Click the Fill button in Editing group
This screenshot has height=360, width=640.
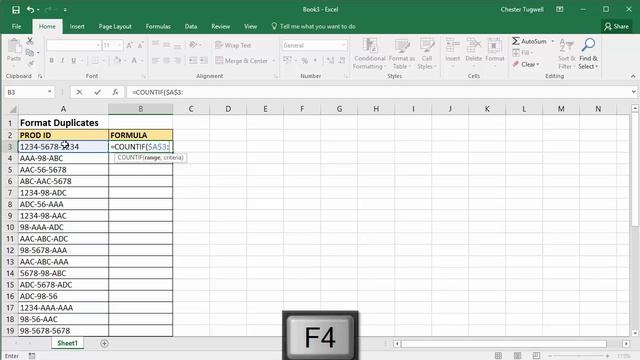point(521,53)
